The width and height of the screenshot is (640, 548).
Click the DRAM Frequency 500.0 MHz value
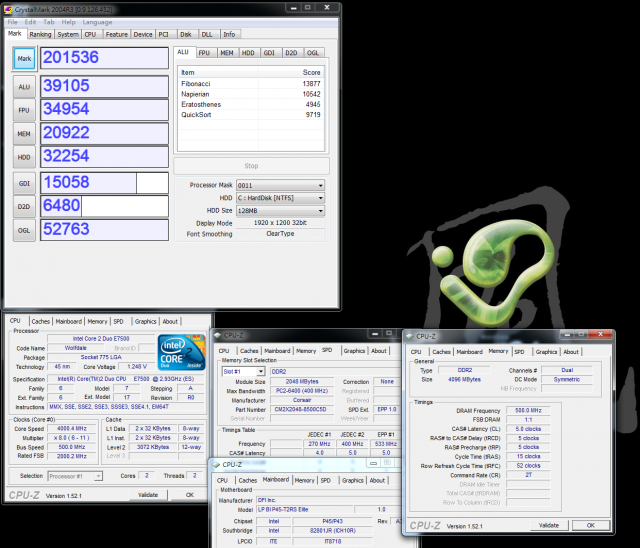coord(528,410)
